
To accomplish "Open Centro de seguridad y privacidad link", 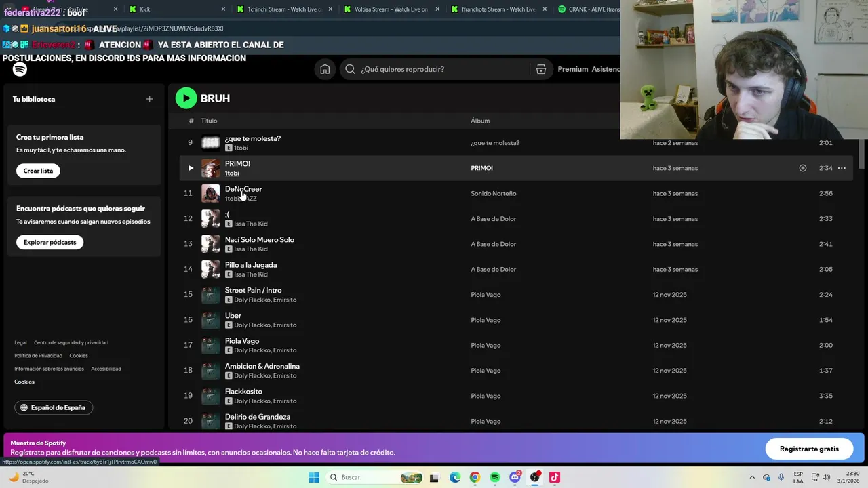I will click(71, 342).
